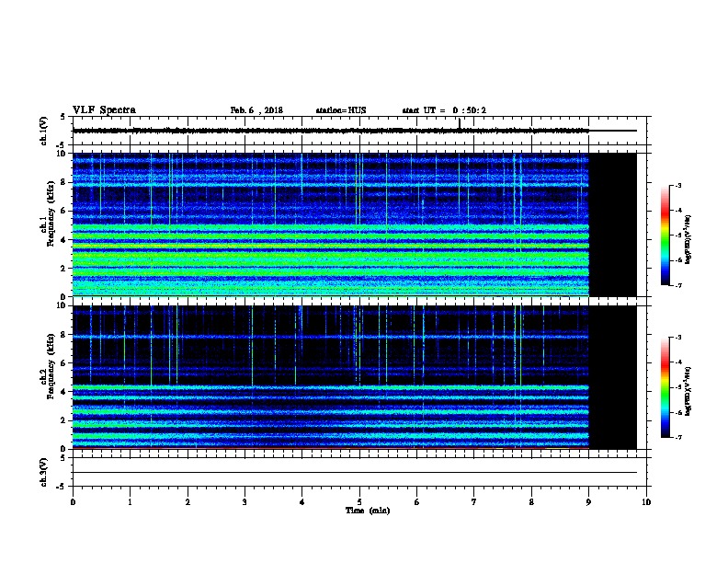Click the "8" kHz tick on ch.2 spectrogram
This screenshot has width=728, height=563.
coord(64,335)
